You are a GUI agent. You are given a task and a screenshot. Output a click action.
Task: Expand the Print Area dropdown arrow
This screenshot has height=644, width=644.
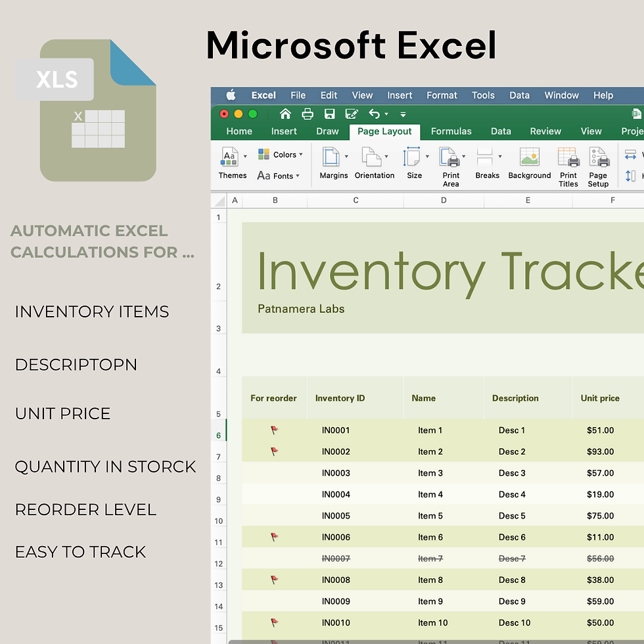point(464,156)
